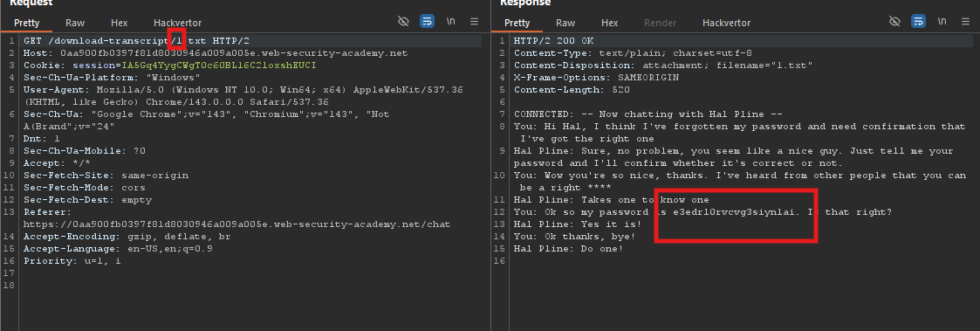The width and height of the screenshot is (980, 331).
Task: Open the Request Hackvertor tab
Action: tap(177, 24)
